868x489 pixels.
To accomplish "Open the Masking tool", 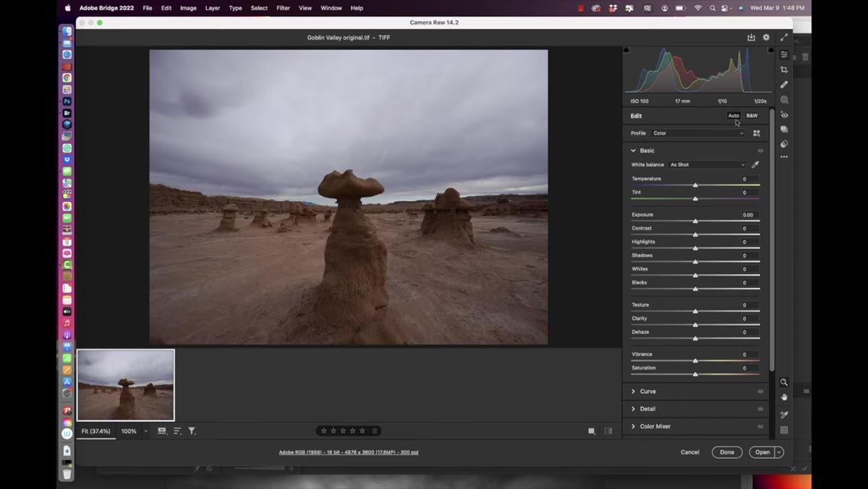I will (x=784, y=100).
